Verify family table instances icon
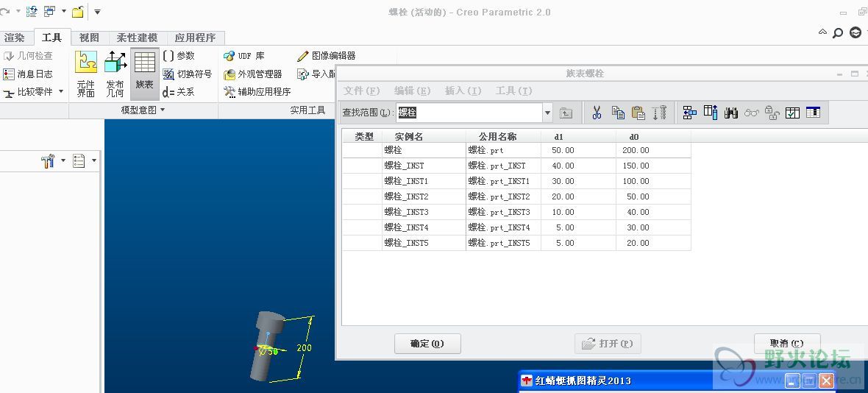 [793, 113]
